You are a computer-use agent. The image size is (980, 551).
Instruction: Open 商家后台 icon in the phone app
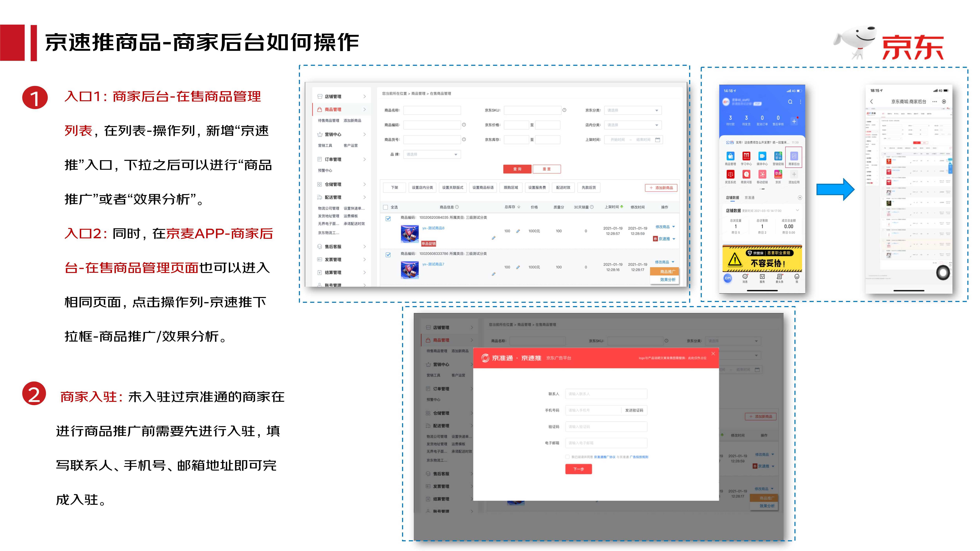pos(794,156)
